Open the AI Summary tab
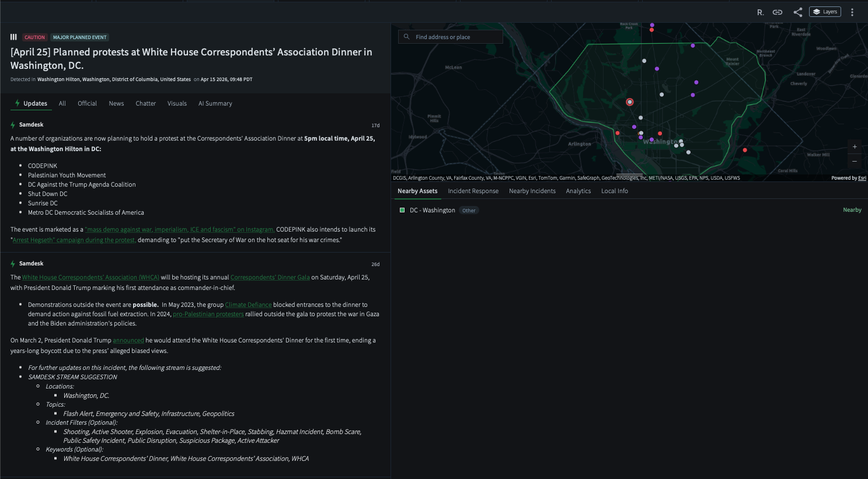The image size is (868, 479). 215,103
